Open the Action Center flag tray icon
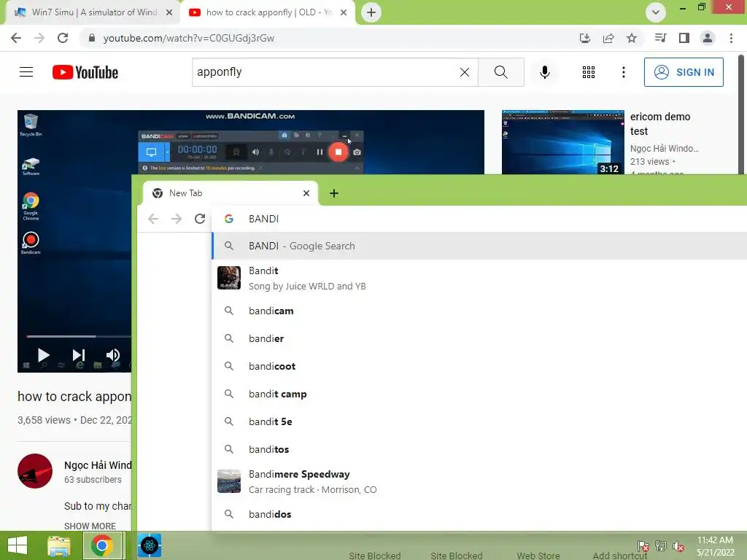 point(643,546)
